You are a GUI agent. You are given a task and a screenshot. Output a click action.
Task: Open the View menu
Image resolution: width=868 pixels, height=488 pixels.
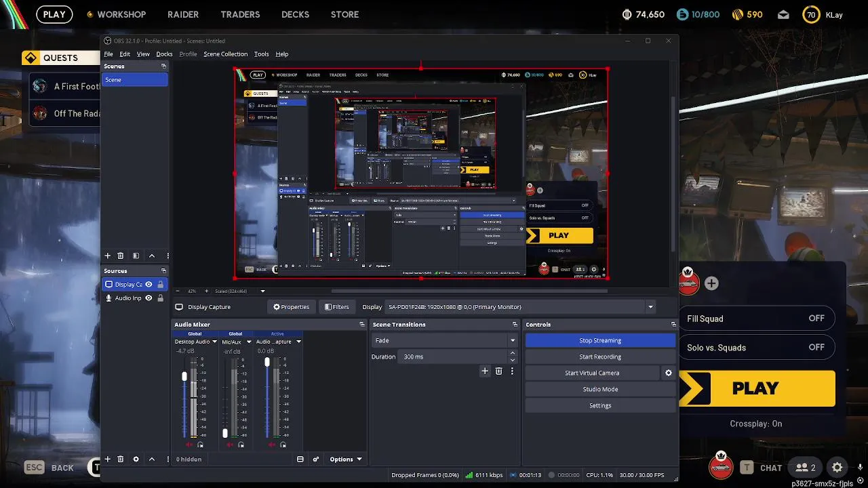pos(143,54)
